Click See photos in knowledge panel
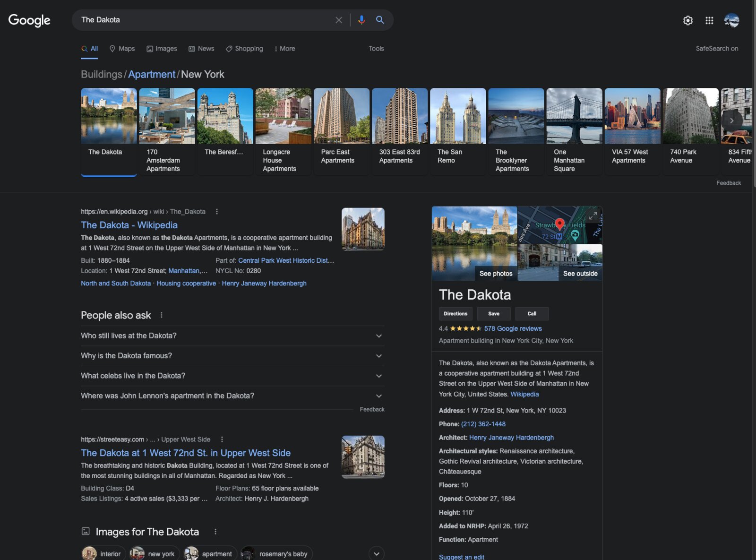Image resolution: width=756 pixels, height=560 pixels. [x=496, y=274]
